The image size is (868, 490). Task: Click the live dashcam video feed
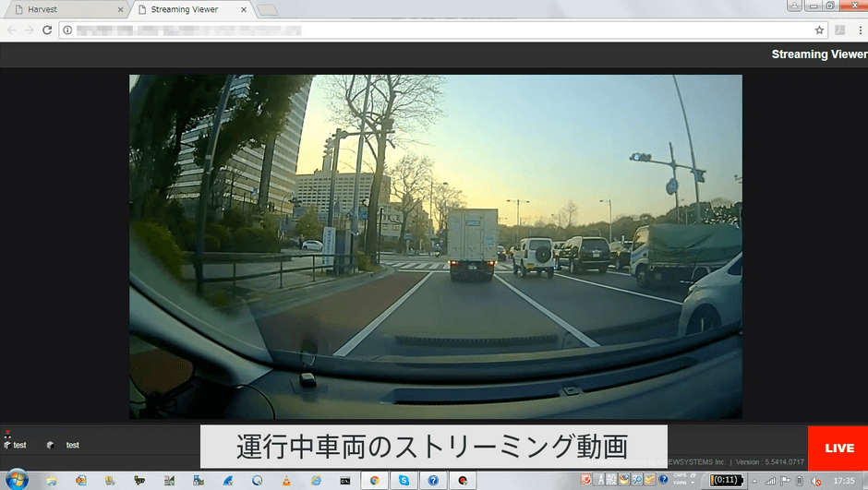point(435,246)
